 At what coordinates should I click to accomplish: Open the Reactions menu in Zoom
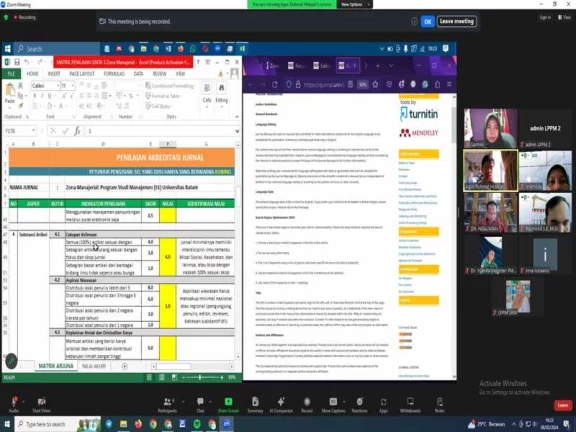pyautogui.click(x=360, y=404)
